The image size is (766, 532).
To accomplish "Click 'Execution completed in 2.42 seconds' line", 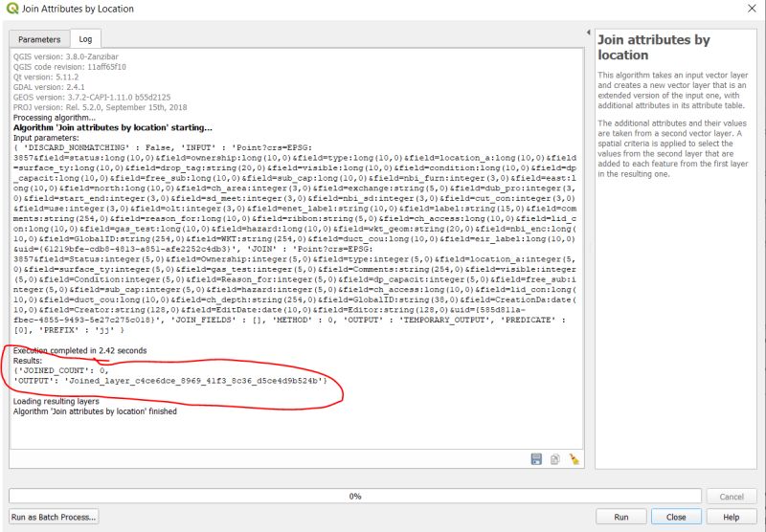I will [79, 350].
